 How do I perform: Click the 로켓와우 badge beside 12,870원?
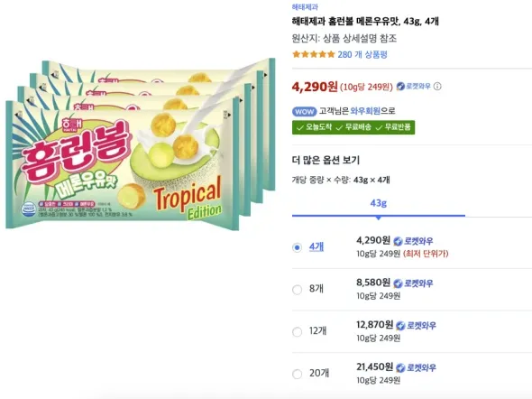coord(416,325)
